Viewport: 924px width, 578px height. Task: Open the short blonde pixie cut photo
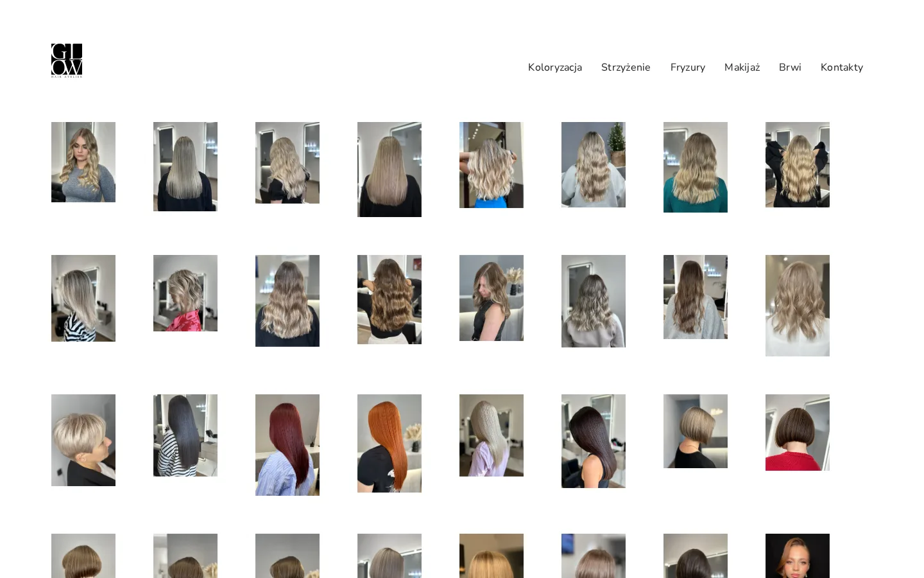[x=83, y=440]
